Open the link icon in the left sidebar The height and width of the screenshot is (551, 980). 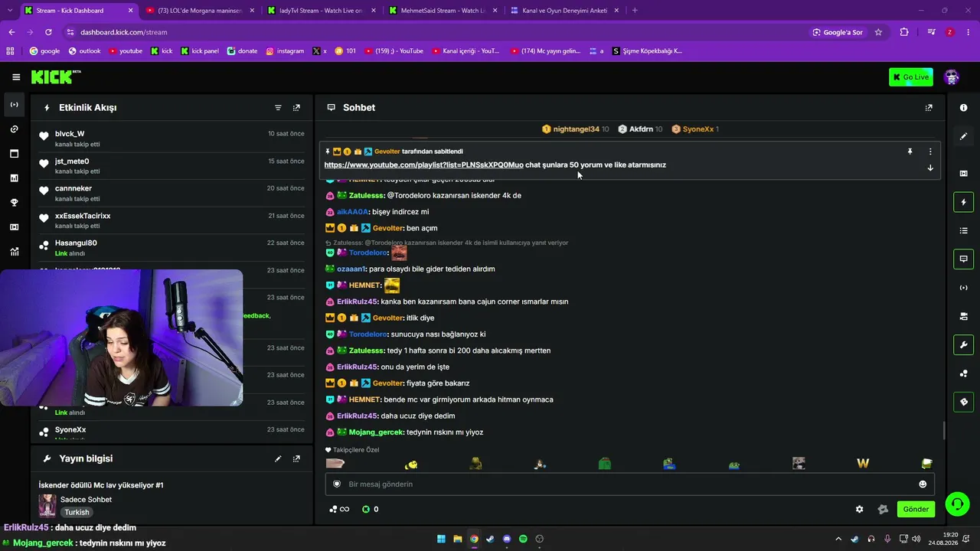[14, 129]
